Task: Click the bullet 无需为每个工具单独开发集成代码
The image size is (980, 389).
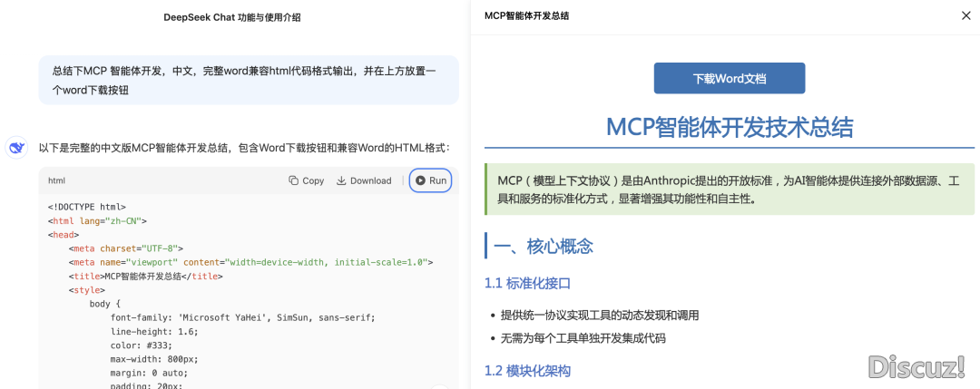Action: pos(583,338)
